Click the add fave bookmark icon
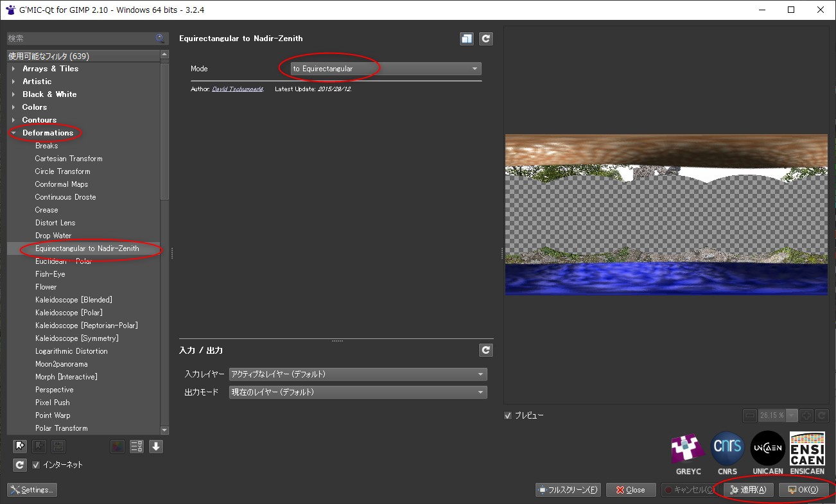The height and width of the screenshot is (504, 836). (x=20, y=446)
